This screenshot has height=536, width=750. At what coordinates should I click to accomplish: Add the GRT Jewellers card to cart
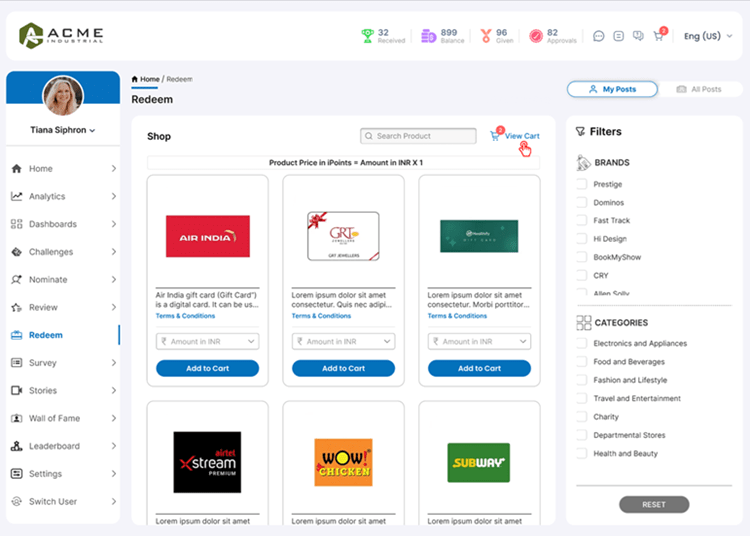[343, 368]
